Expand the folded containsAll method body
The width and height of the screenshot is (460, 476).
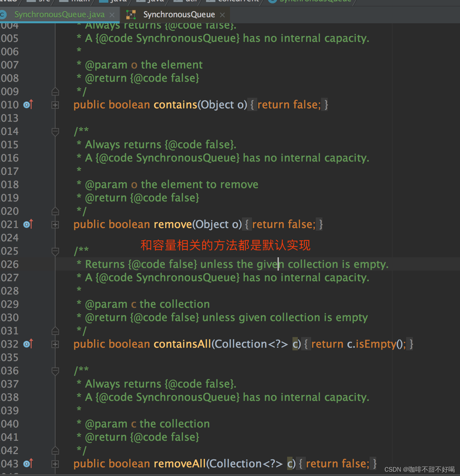click(55, 344)
